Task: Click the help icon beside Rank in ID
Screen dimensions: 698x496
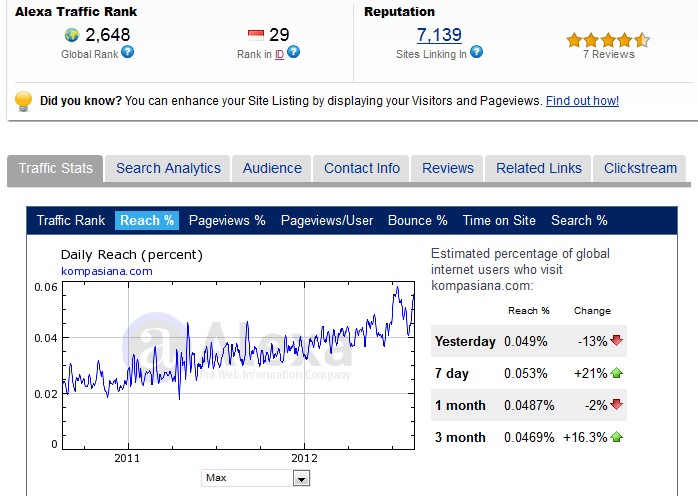Action: coord(293,52)
